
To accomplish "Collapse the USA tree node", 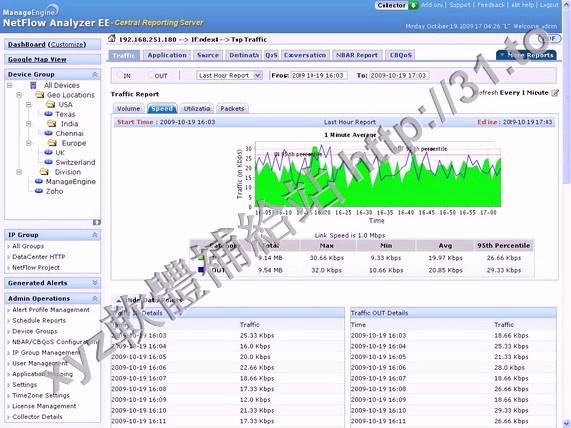I will tap(28, 105).
